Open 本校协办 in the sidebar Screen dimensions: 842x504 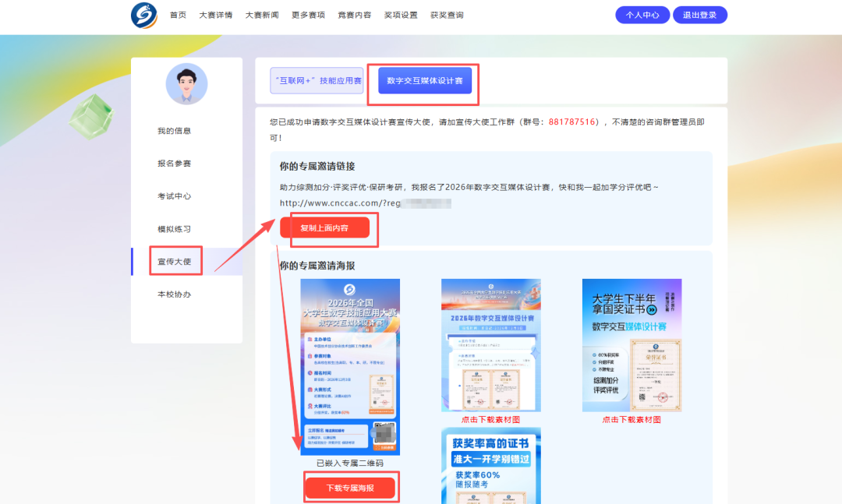point(174,294)
